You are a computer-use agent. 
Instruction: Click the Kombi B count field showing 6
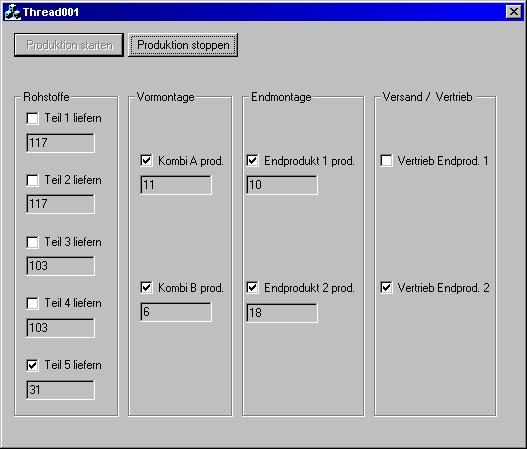point(176,312)
